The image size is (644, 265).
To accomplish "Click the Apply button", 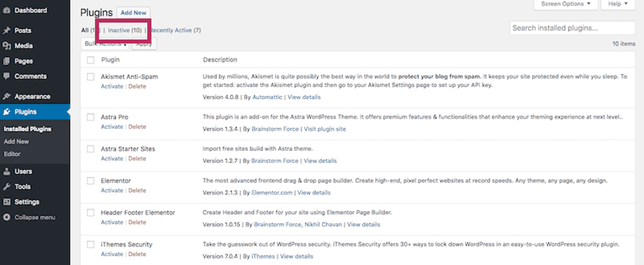I will (x=144, y=44).
